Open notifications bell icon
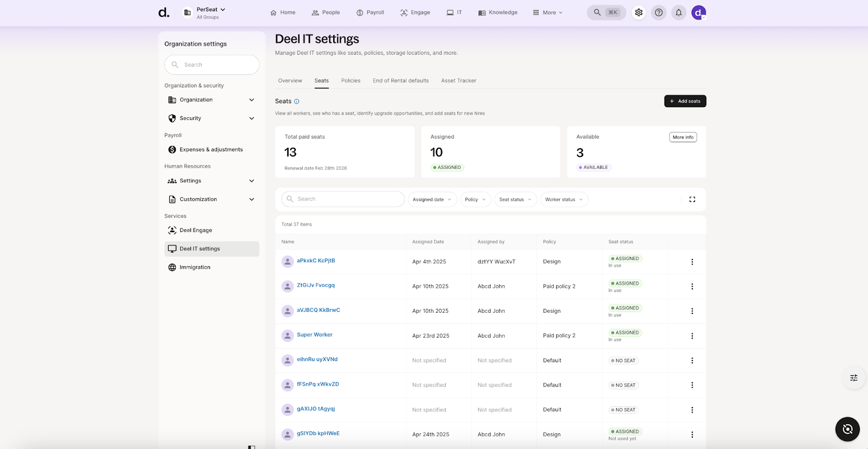Viewport: 868px width, 449px height. (x=679, y=12)
